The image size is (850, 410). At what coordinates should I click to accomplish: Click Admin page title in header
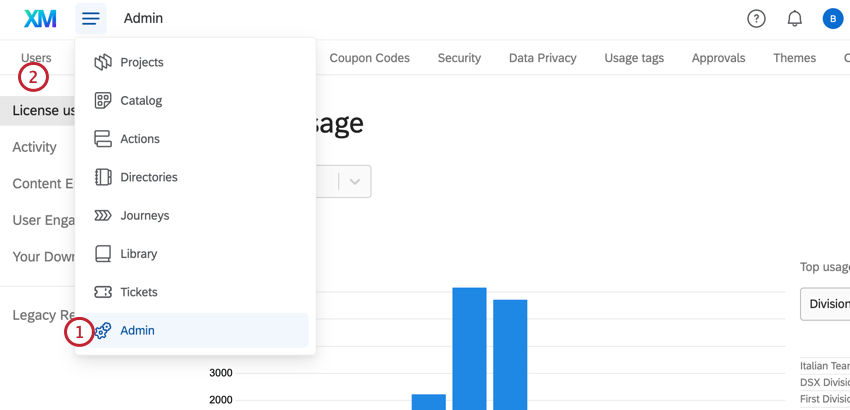(x=143, y=19)
